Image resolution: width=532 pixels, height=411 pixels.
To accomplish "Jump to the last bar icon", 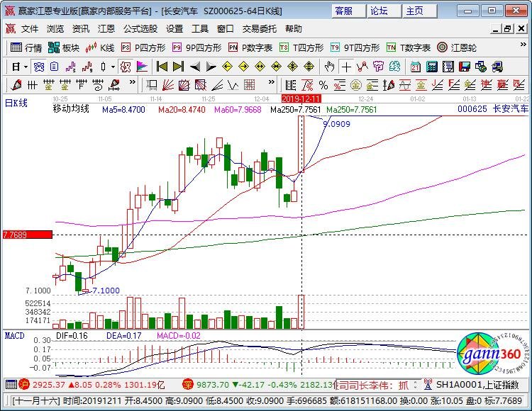I will point(178,67).
